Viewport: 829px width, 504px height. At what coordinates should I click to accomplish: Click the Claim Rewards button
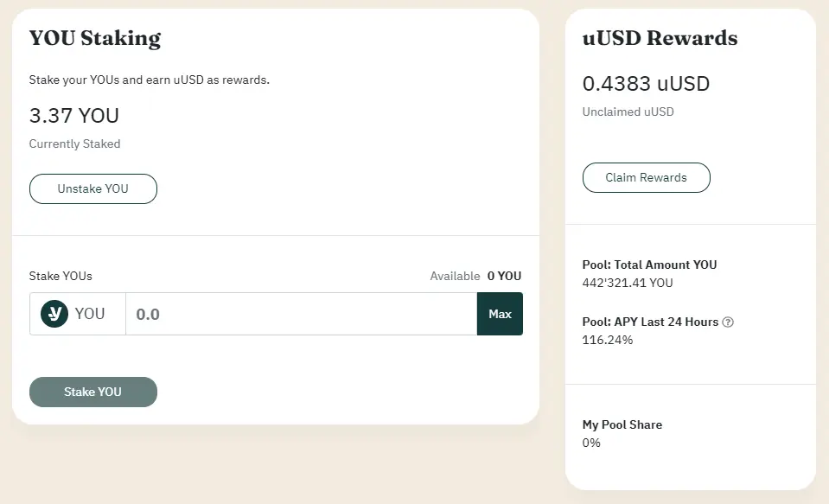646,178
